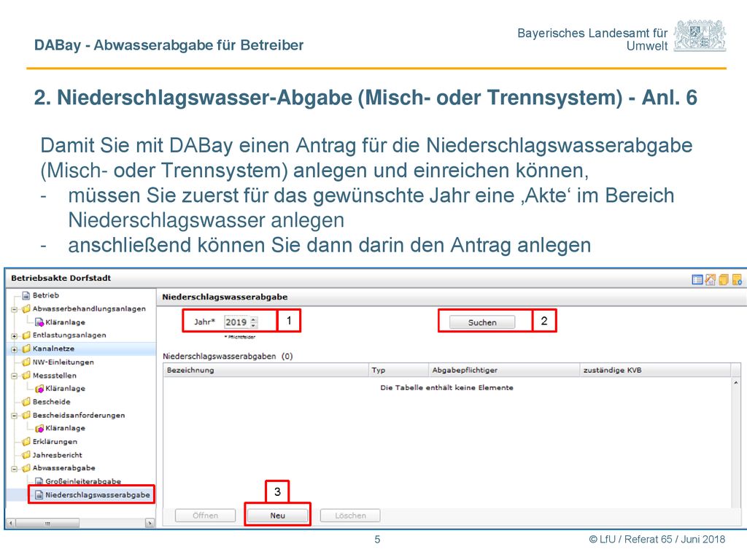Screen dimensions: 747x560
Task: Click the Jahresbericht folder icon
Action: [x=26, y=455]
